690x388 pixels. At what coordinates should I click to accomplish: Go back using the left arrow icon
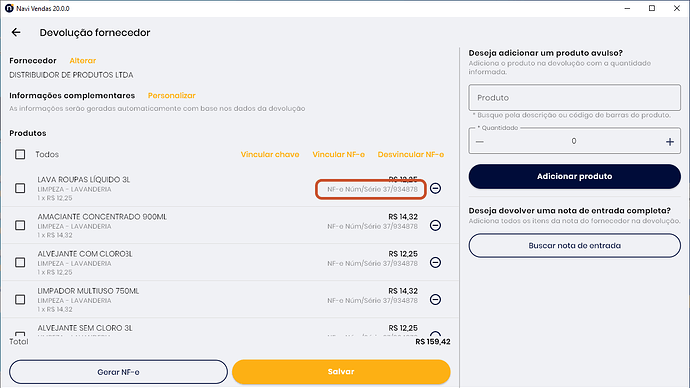(x=16, y=32)
